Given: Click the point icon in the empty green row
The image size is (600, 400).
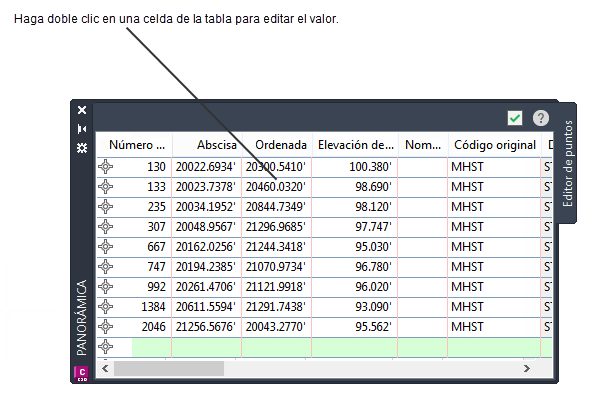Looking at the screenshot, I should (106, 347).
